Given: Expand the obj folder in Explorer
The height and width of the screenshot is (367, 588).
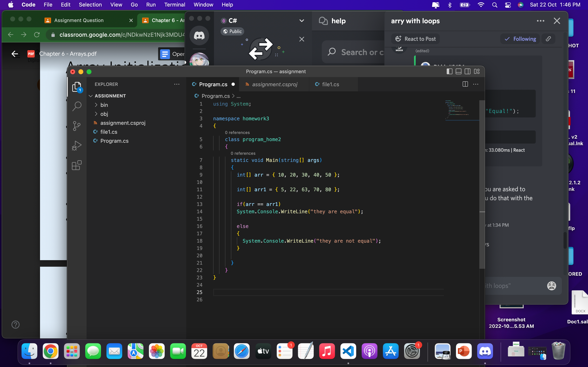Looking at the screenshot, I should [x=104, y=114].
